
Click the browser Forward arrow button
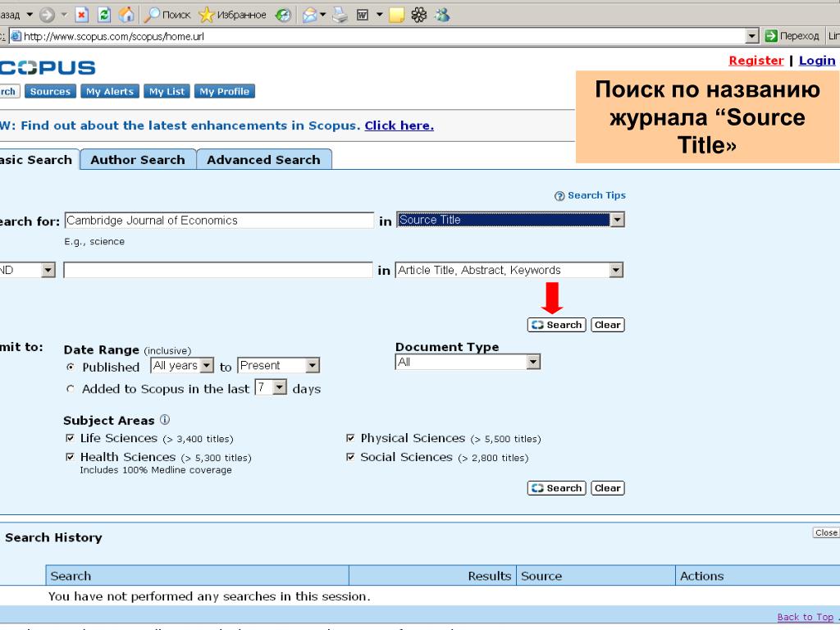47,15
